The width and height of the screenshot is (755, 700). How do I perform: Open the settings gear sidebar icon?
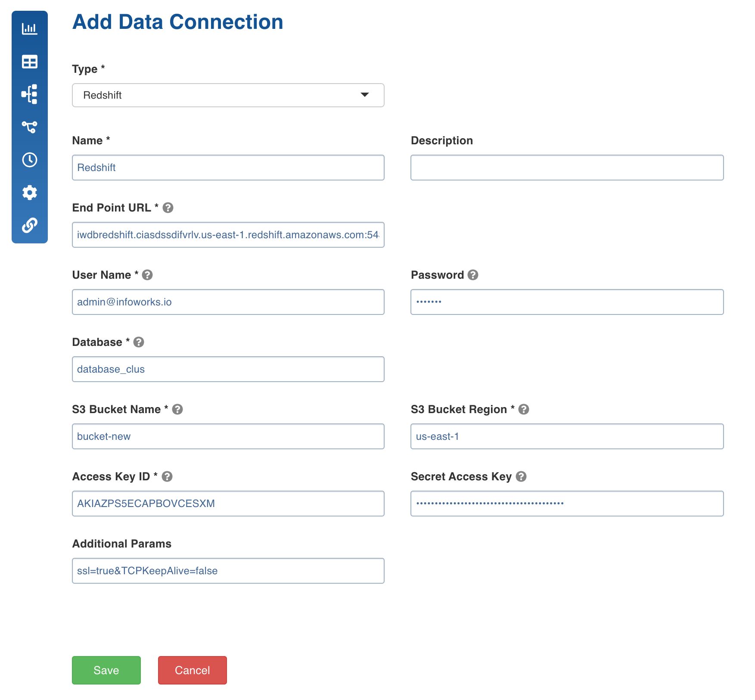click(30, 193)
